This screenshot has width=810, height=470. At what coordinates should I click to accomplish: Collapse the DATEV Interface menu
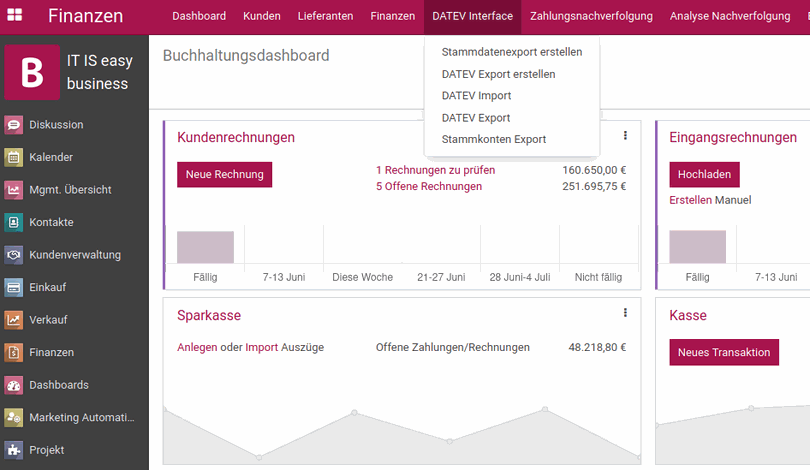[473, 16]
